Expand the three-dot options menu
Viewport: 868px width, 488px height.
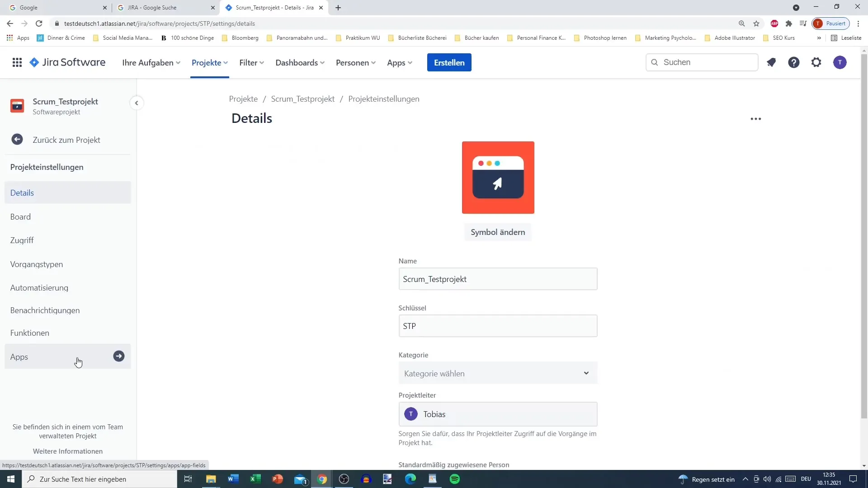click(755, 118)
